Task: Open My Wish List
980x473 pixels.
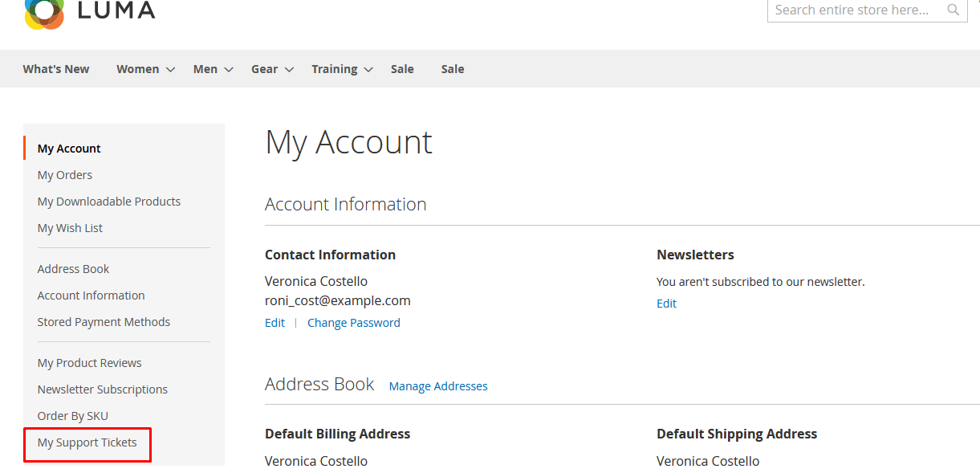Action: pyautogui.click(x=70, y=228)
